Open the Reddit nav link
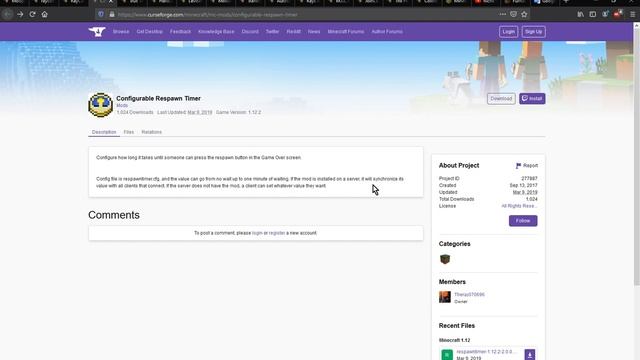640x360 pixels. (x=293, y=31)
